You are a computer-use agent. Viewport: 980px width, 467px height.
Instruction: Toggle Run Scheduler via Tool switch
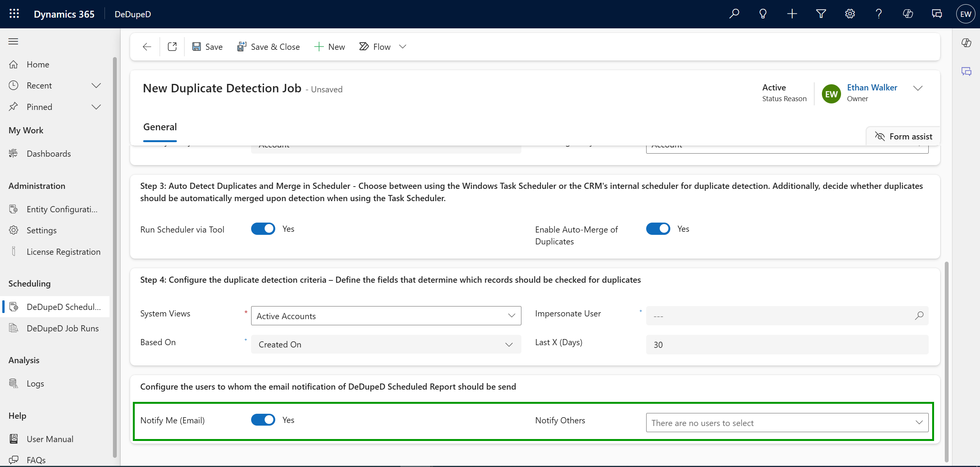click(x=263, y=229)
